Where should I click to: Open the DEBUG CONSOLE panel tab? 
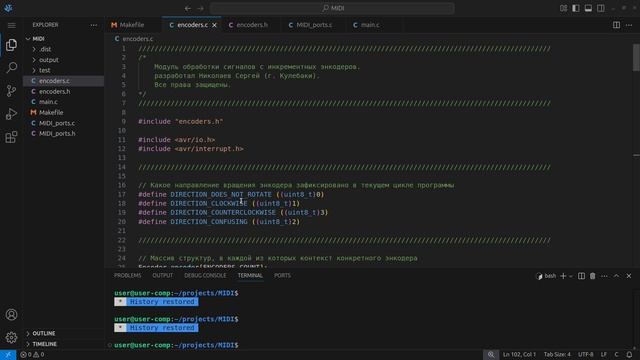click(x=205, y=276)
